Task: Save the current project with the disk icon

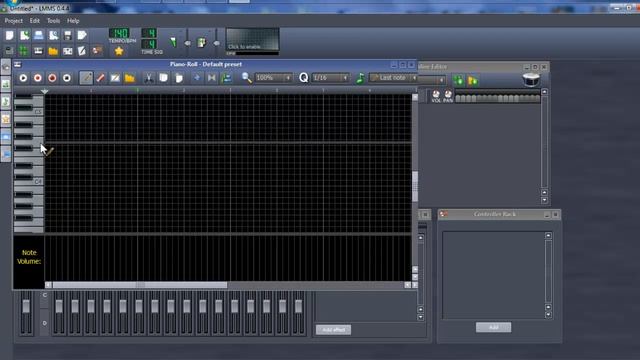Action: coord(68,36)
